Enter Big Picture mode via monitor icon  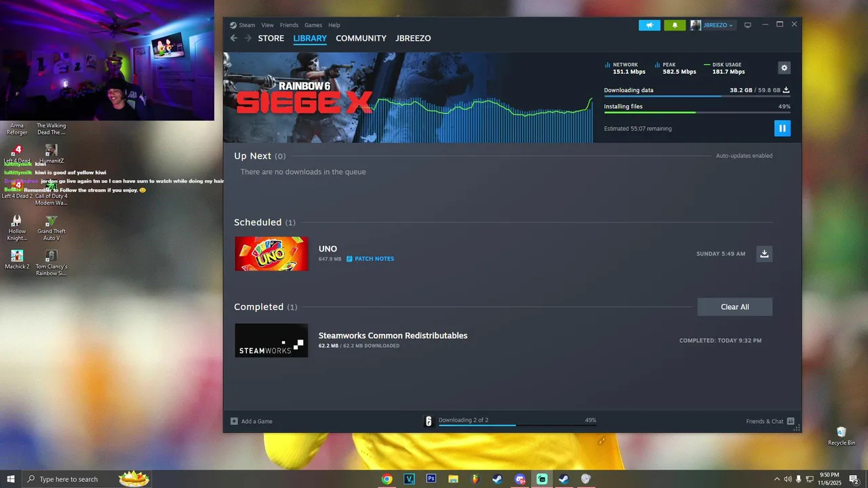pyautogui.click(x=747, y=25)
